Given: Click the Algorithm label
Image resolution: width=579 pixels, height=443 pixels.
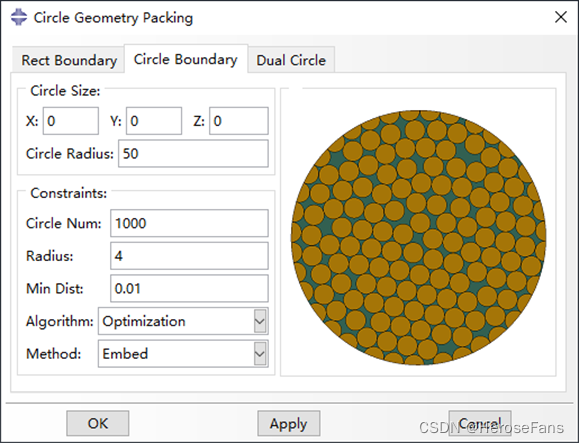Looking at the screenshot, I should (x=59, y=321).
